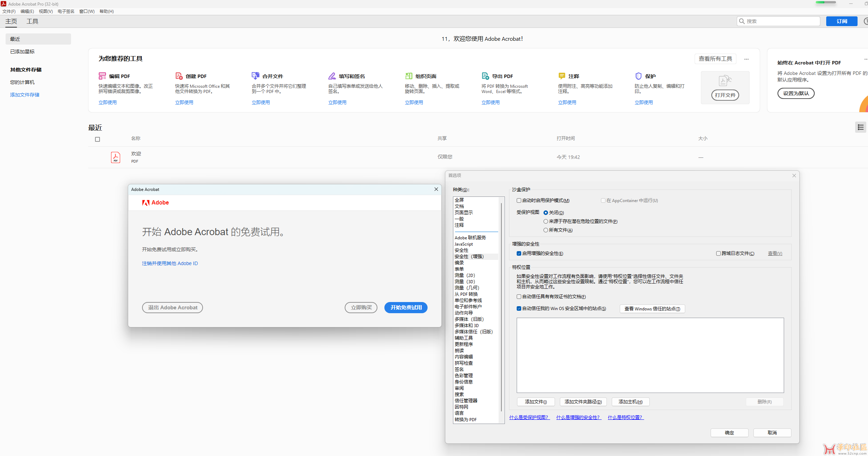The height and width of the screenshot is (456, 868).
Task: Open 什么是特权位置? help link
Action: point(626,417)
